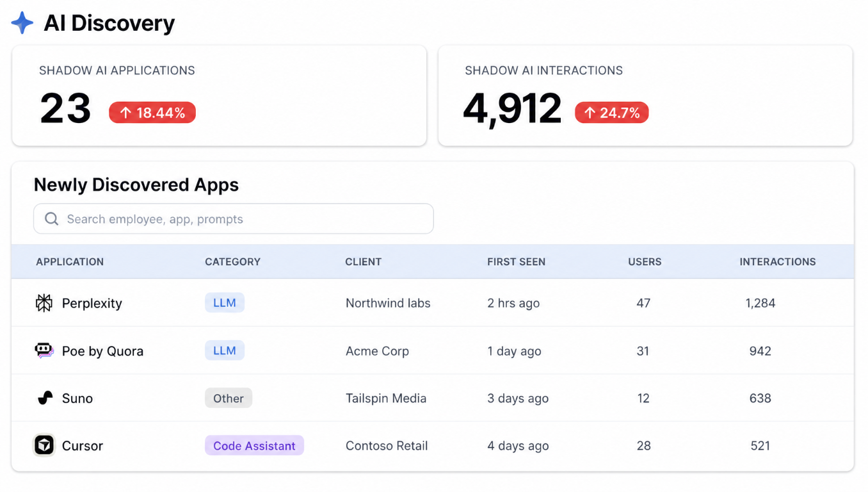Click the LLM tag in Perplexity row
The width and height of the screenshot is (868, 492).
[225, 303]
